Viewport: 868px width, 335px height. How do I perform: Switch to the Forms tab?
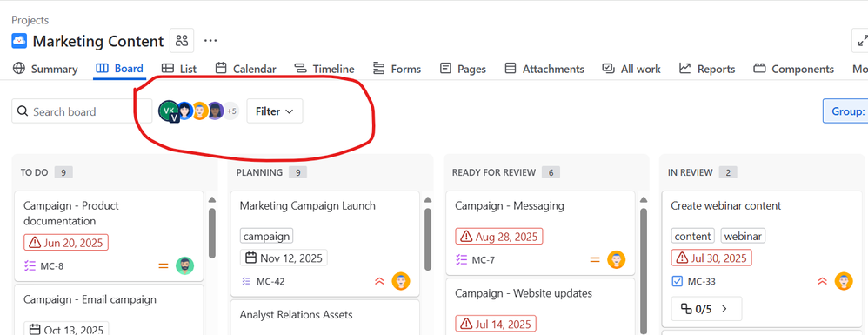click(397, 69)
